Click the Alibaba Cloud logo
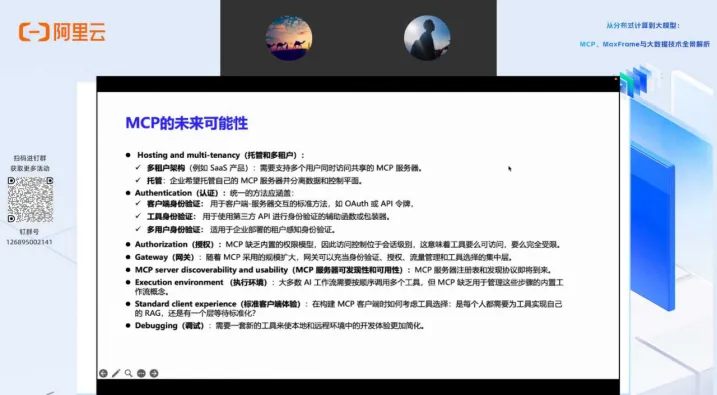This screenshot has height=395, width=717. (62, 32)
